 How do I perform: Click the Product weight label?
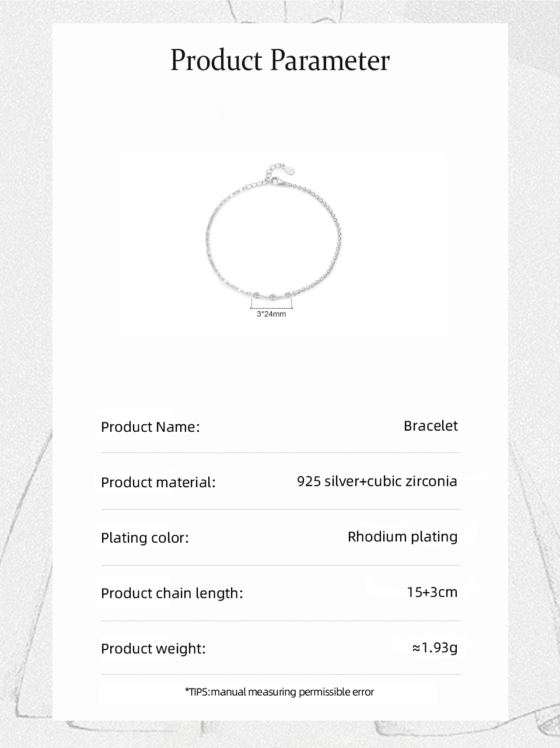153,649
